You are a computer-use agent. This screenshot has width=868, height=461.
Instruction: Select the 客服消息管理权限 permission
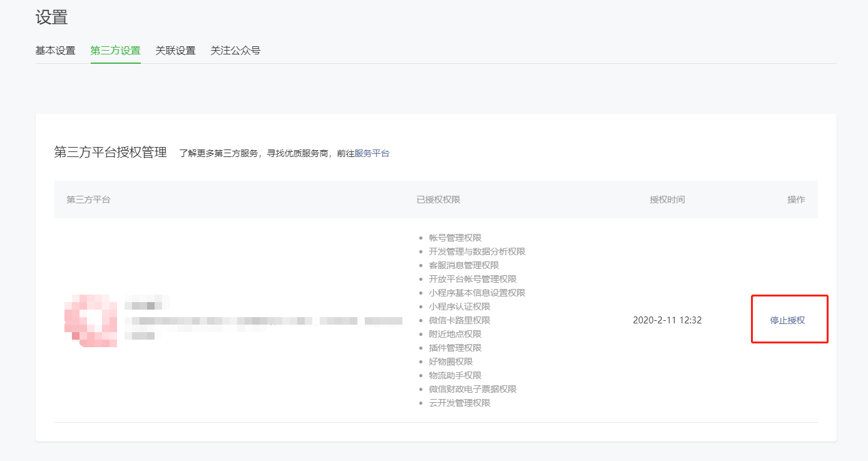coord(464,265)
